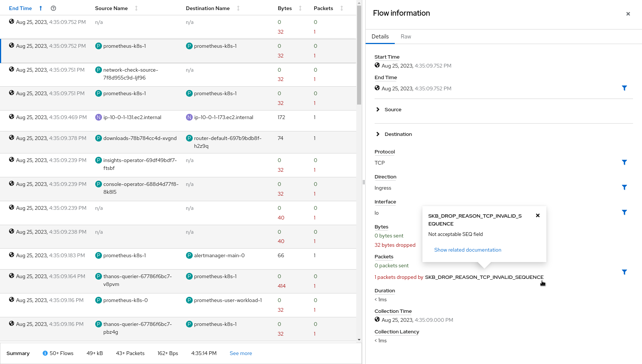Screen dimensions: 642x364
Task: Close the Flow information panel
Action: 628,14
